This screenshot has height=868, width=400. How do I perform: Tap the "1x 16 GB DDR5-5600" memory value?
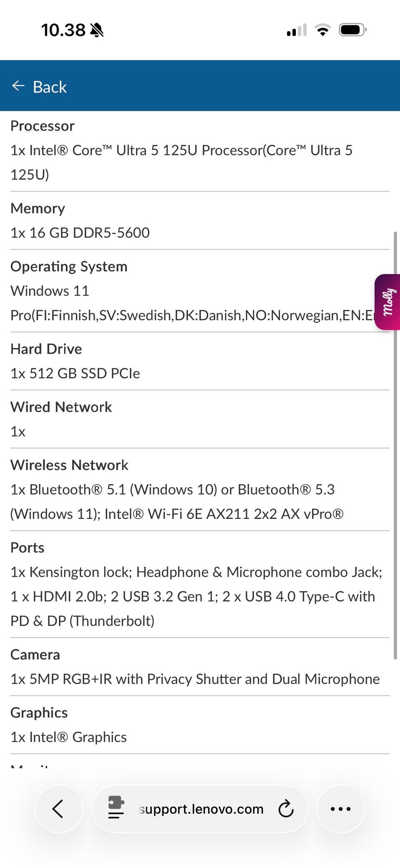click(x=80, y=233)
